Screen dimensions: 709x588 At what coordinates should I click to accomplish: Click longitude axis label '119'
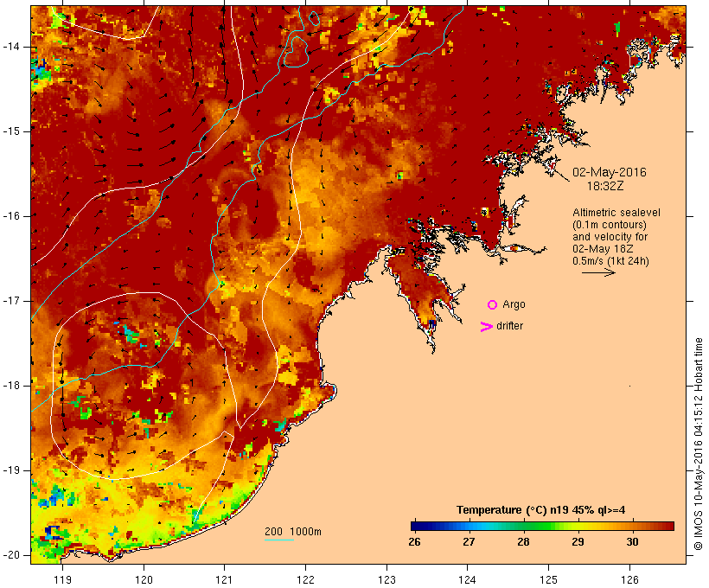point(62,580)
